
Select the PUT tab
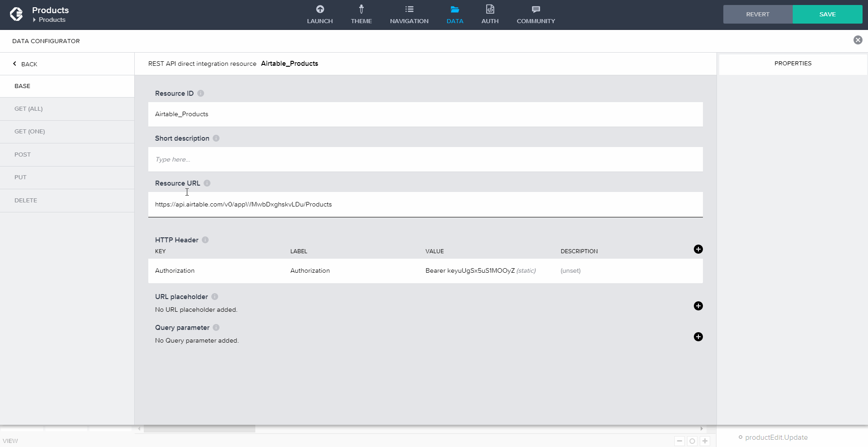[67, 177]
